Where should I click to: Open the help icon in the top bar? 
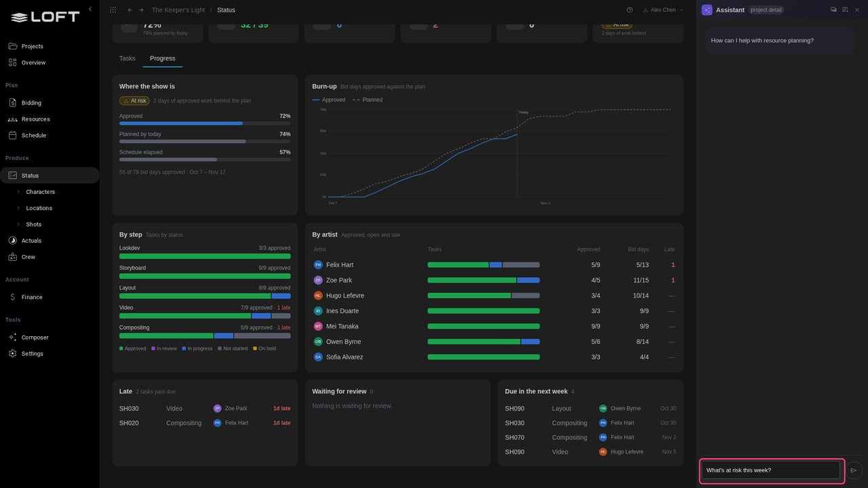click(629, 10)
